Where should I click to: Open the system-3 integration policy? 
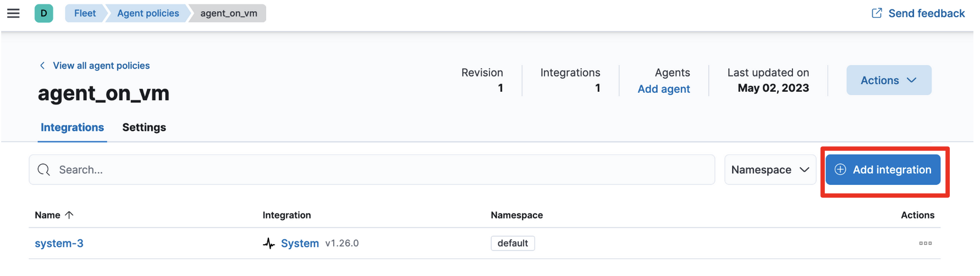click(x=59, y=244)
